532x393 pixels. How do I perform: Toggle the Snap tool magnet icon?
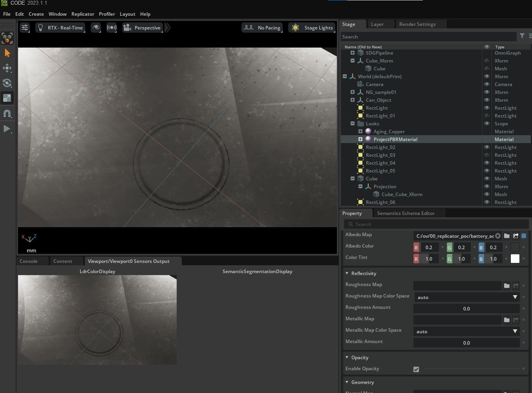click(x=7, y=114)
